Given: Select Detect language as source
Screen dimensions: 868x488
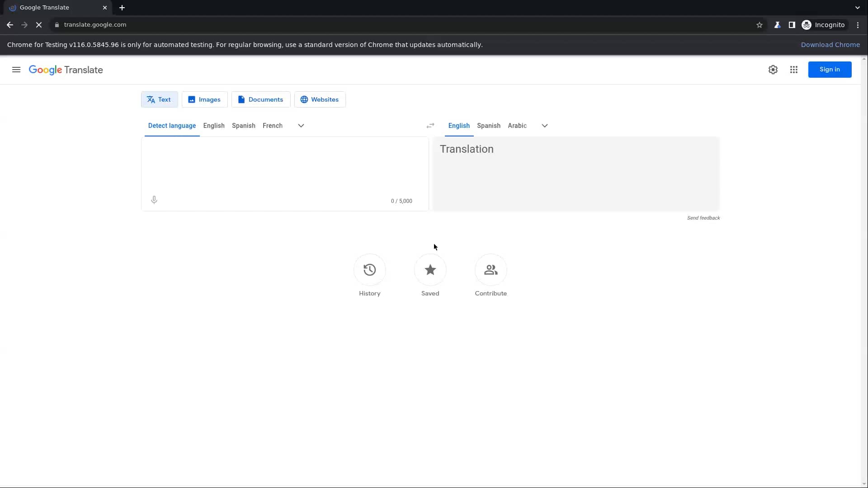Looking at the screenshot, I should click(172, 126).
